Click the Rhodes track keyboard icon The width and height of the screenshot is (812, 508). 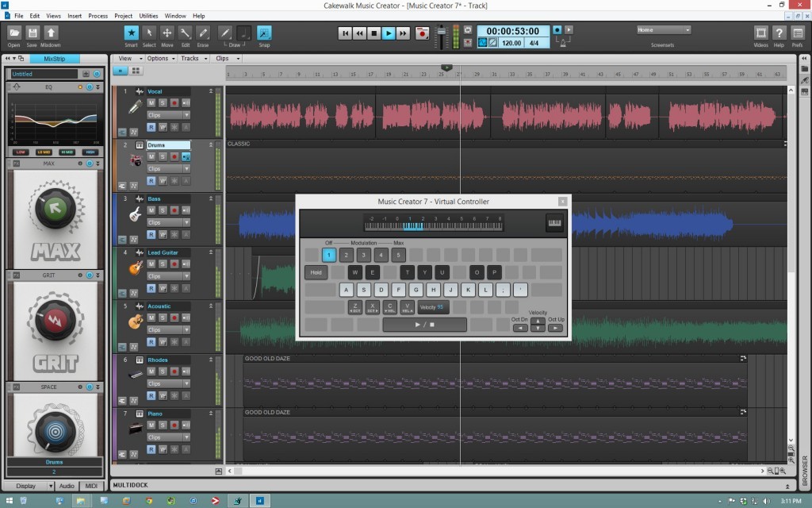click(136, 375)
